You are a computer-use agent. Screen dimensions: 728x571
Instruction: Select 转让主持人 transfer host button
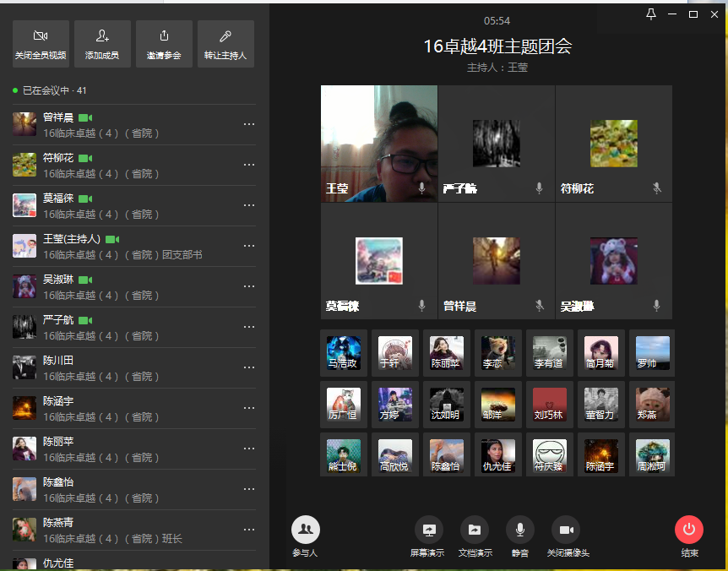pyautogui.click(x=225, y=44)
